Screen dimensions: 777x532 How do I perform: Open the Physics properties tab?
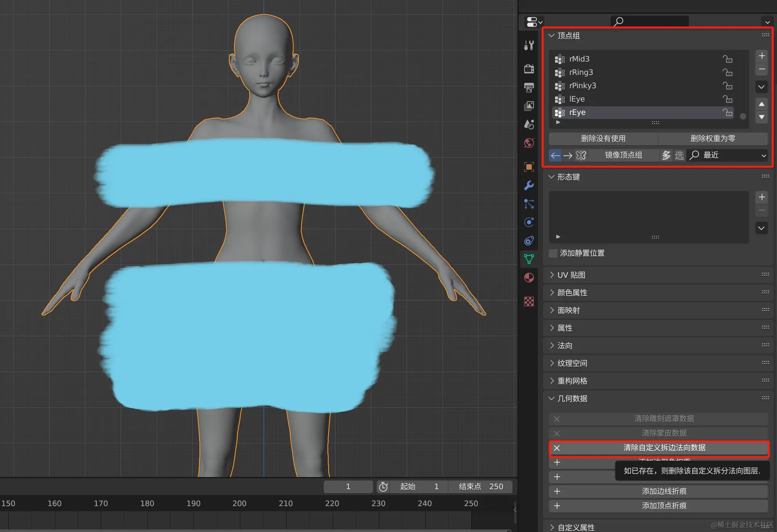[x=529, y=222]
